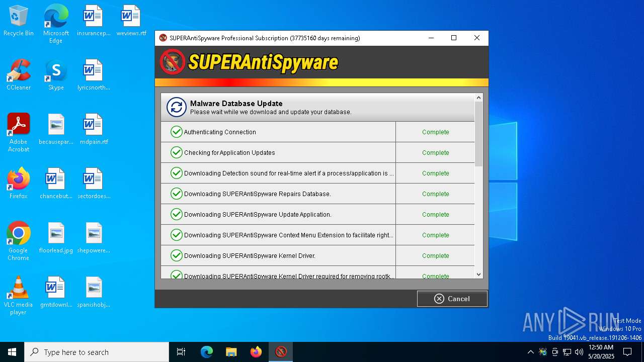644x362 pixels.
Task: Open Firefox from the taskbar
Action: [256, 352]
